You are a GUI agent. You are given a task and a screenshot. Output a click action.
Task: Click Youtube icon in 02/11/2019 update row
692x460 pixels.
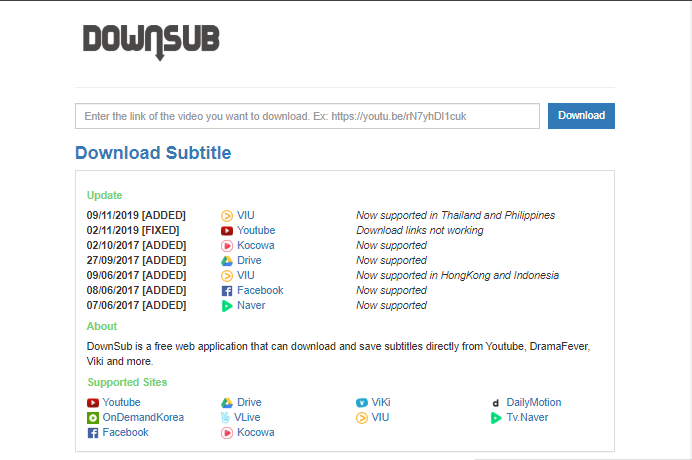(x=226, y=230)
